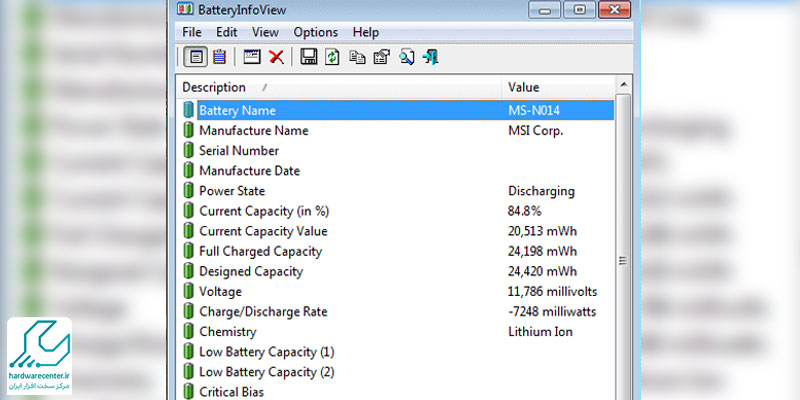Select the Chemistry row label

click(228, 332)
